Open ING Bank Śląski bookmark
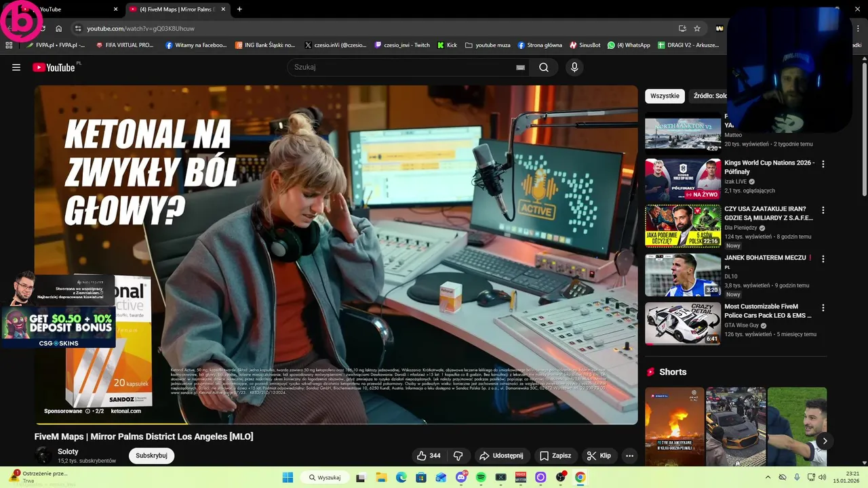 point(265,45)
